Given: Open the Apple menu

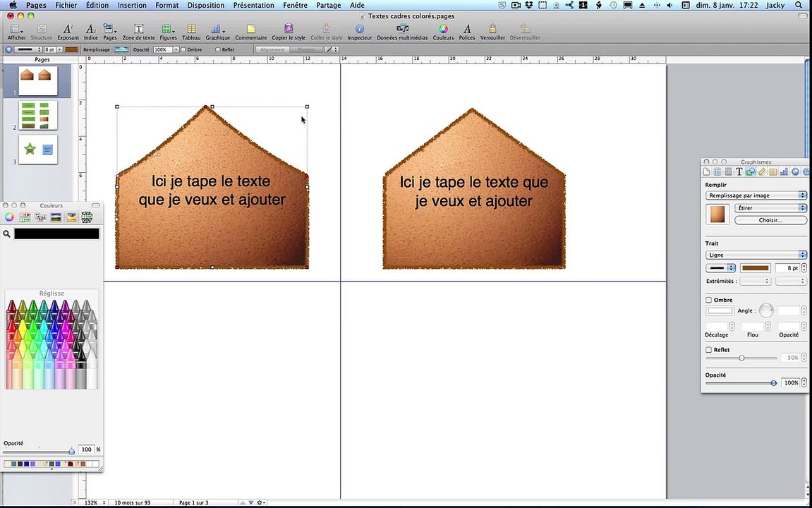Looking at the screenshot, I should click(13, 5).
